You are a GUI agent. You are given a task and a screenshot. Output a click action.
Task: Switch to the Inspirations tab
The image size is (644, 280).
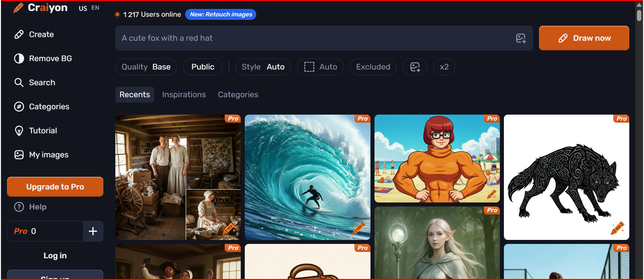coord(184,95)
